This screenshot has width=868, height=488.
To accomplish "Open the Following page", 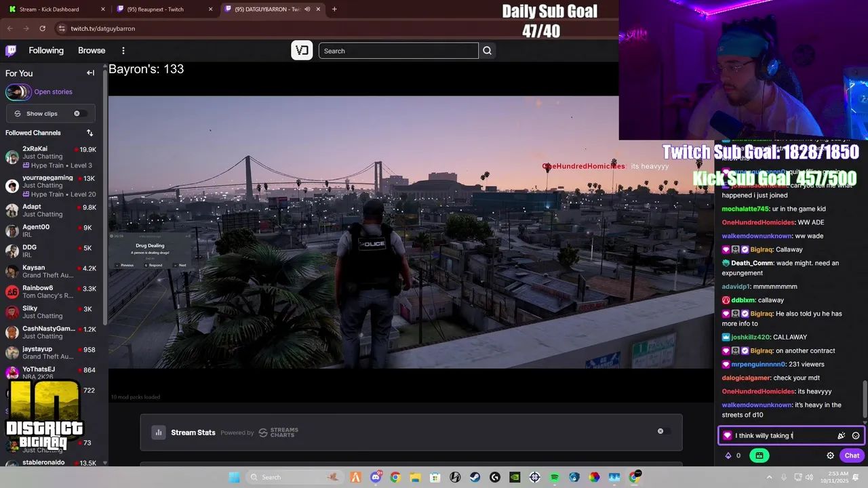I will (x=46, y=51).
